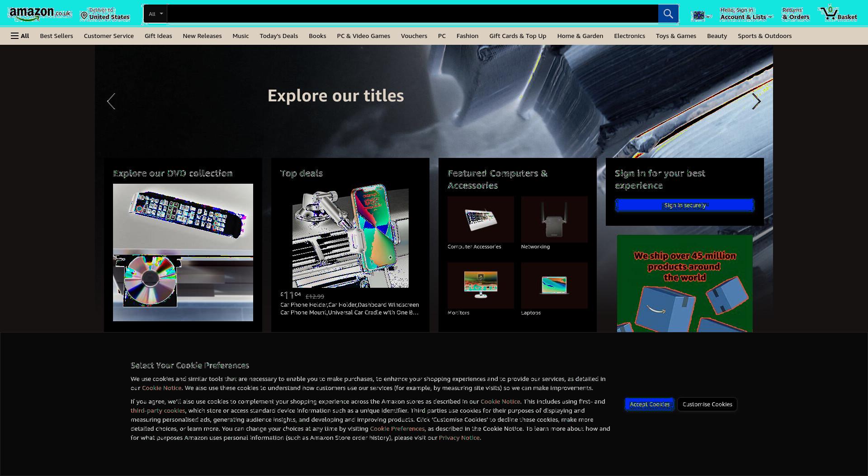Image resolution: width=868 pixels, height=476 pixels.
Task: Open the 45 million products shipping banner
Action: point(684,283)
